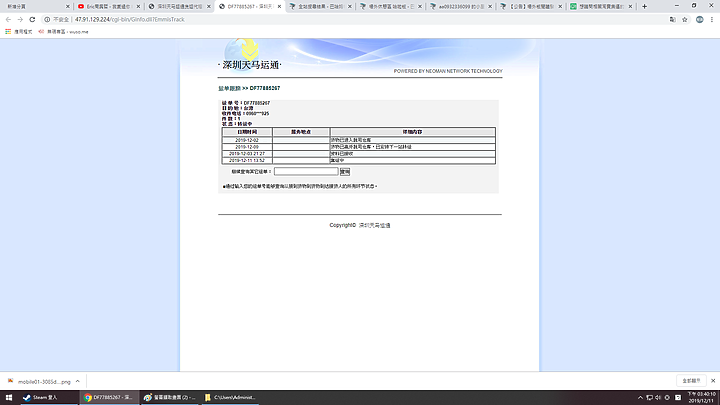The width and height of the screenshot is (720, 405).
Task: Switch to the Chrome DF77885267 taskbar item
Action: point(109,397)
